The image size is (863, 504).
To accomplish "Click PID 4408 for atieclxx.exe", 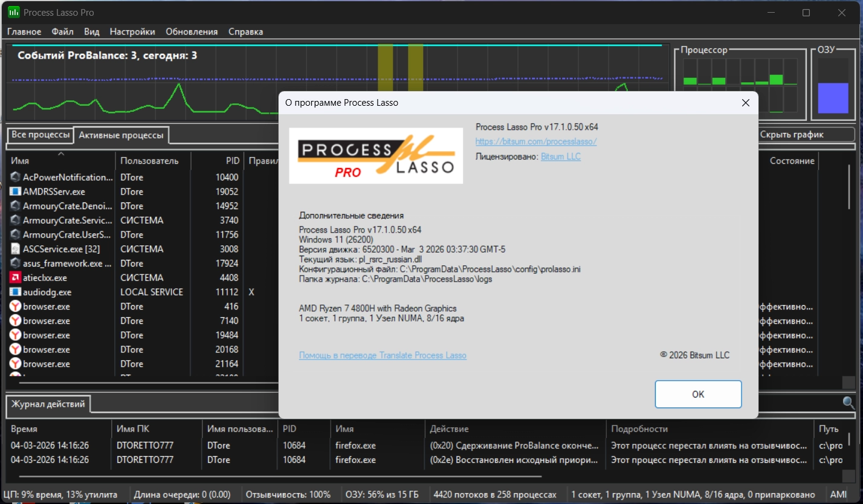I will point(230,278).
